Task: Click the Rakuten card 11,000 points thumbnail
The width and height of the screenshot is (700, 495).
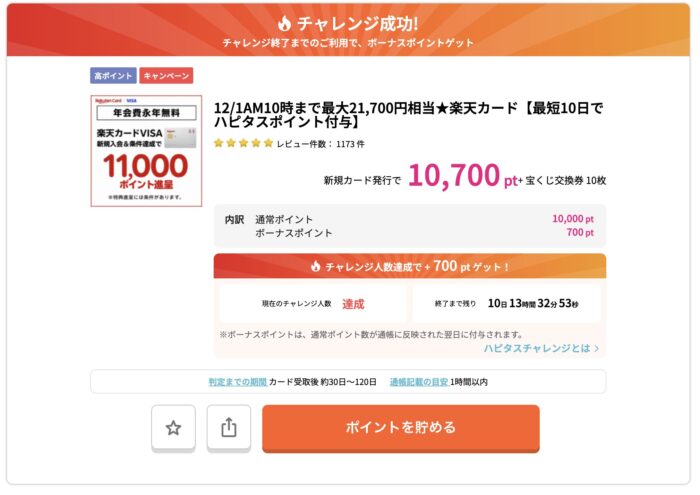Action: click(x=146, y=150)
